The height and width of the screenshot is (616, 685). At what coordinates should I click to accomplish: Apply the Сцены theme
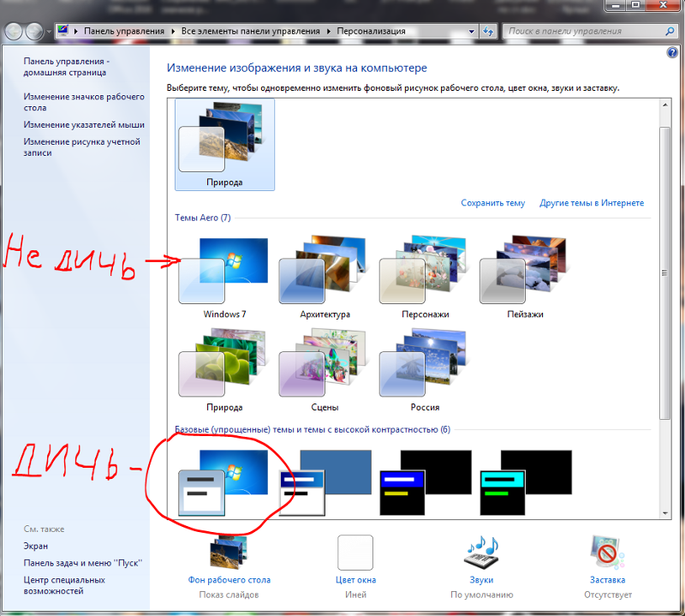[x=325, y=370]
